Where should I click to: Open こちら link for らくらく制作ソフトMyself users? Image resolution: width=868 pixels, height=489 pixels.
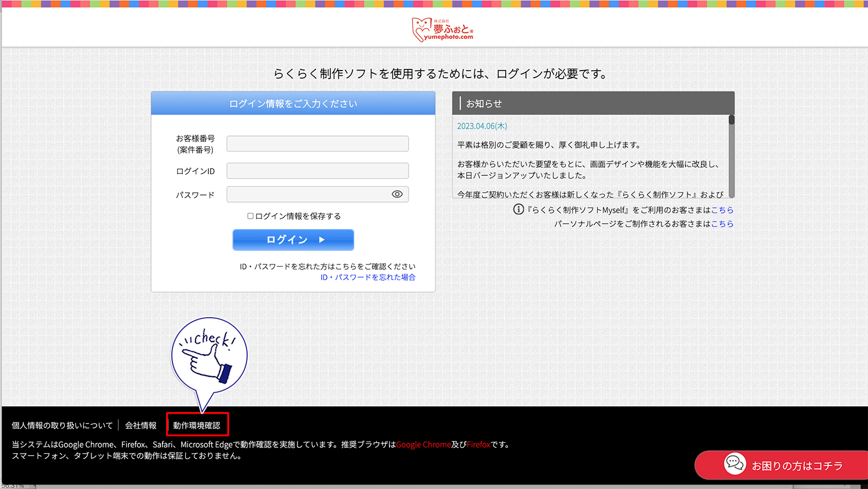[722, 210]
